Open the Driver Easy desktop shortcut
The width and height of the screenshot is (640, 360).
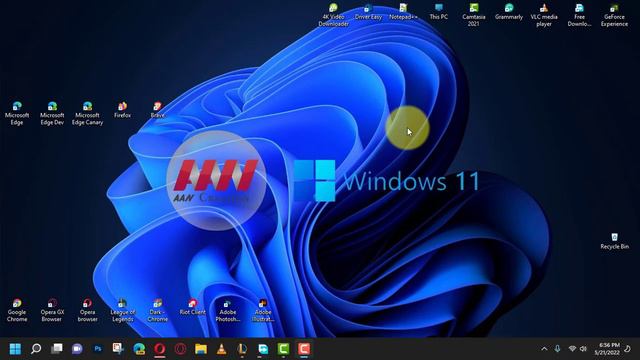(x=368, y=12)
